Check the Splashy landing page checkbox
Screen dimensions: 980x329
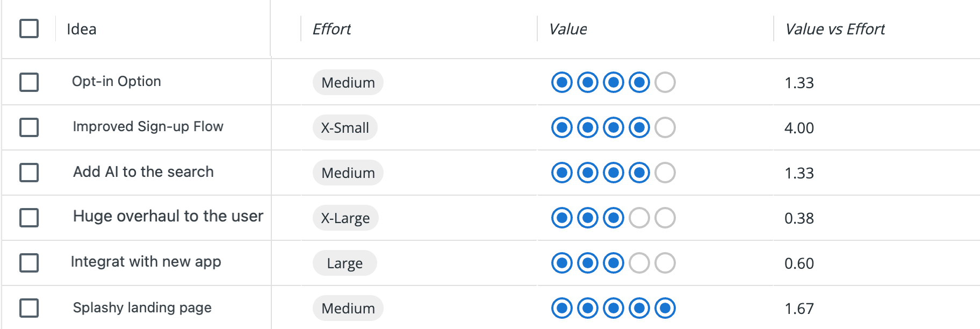pyautogui.click(x=29, y=308)
